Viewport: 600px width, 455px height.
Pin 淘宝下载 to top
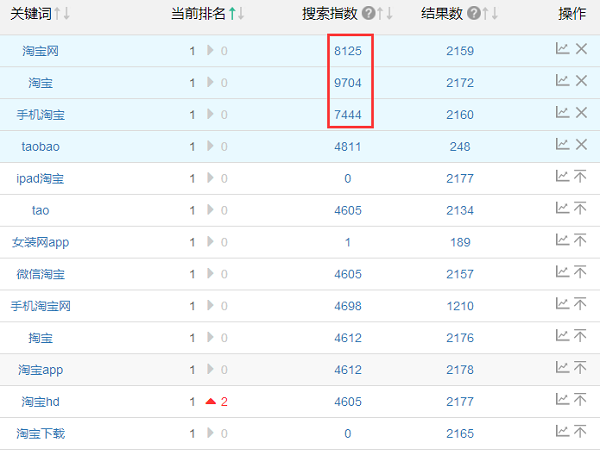580,432
